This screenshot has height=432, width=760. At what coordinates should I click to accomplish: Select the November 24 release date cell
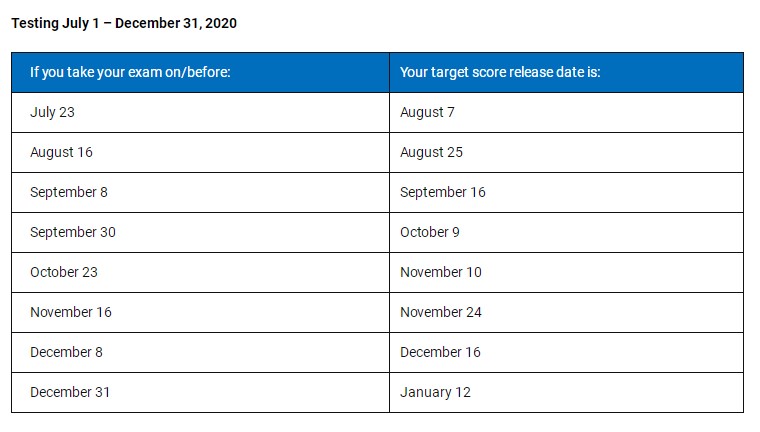441,313
